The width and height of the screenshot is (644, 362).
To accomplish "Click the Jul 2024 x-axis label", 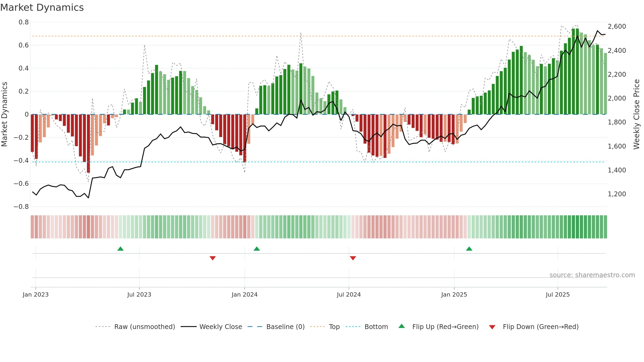I will pyautogui.click(x=349, y=294).
